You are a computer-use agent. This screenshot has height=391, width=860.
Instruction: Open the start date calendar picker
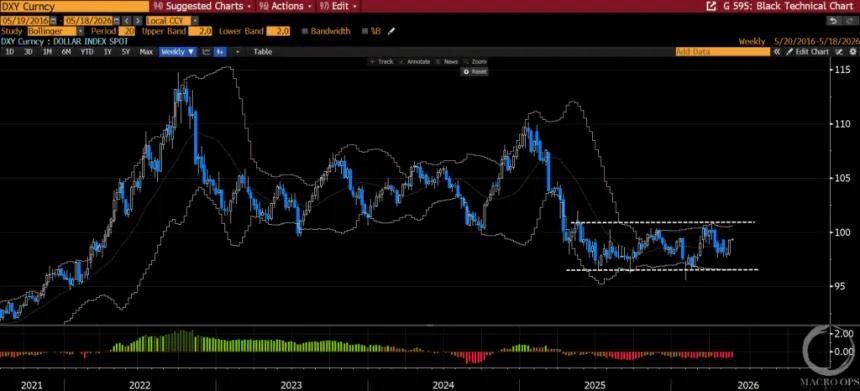point(53,20)
